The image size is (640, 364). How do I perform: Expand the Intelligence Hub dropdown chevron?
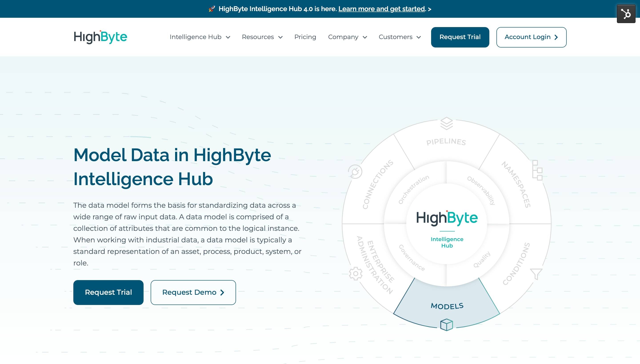228,37
